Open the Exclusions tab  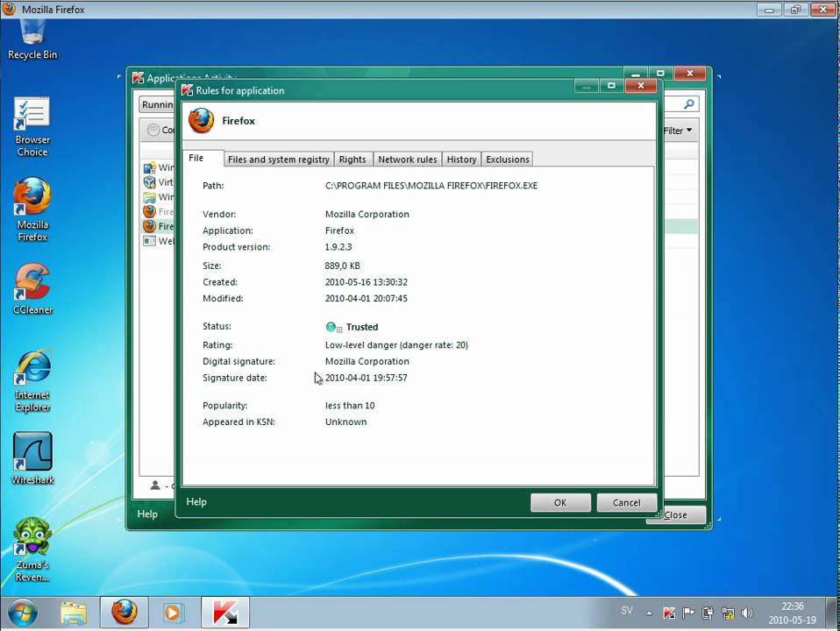[508, 160]
